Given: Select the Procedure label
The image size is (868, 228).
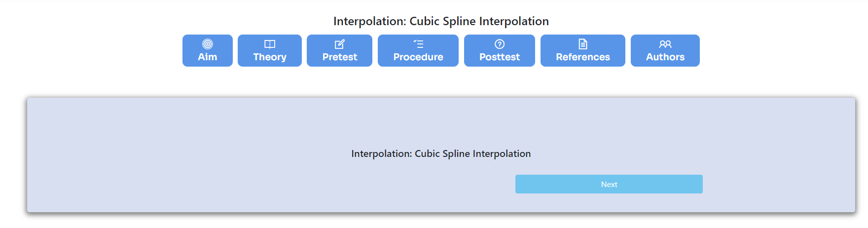Looking at the screenshot, I should 418,57.
